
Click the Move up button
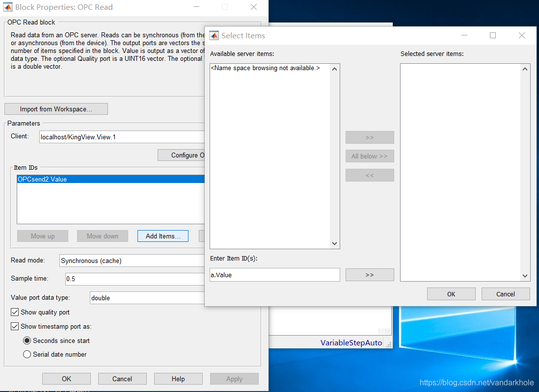coord(43,236)
